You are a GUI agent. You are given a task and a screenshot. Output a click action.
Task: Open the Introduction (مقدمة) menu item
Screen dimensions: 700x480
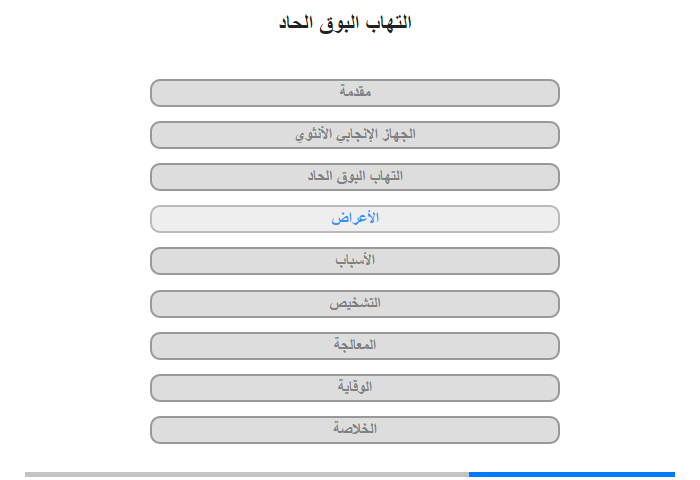tap(355, 93)
